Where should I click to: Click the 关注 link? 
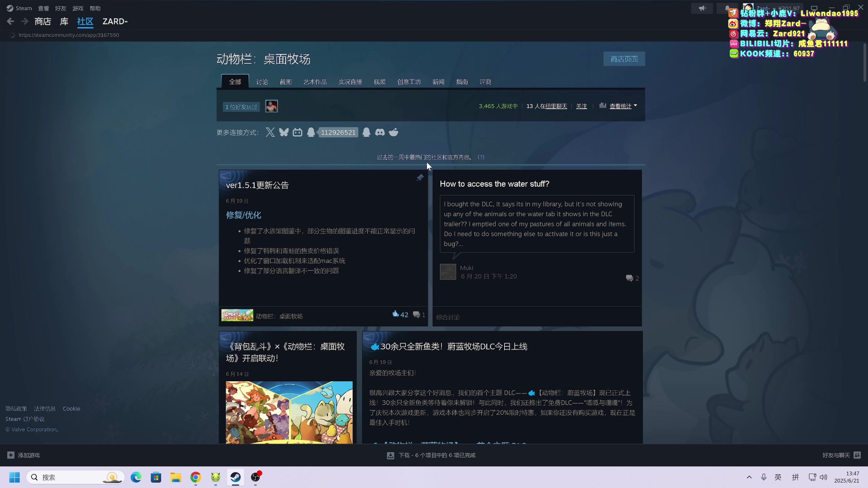click(x=581, y=106)
